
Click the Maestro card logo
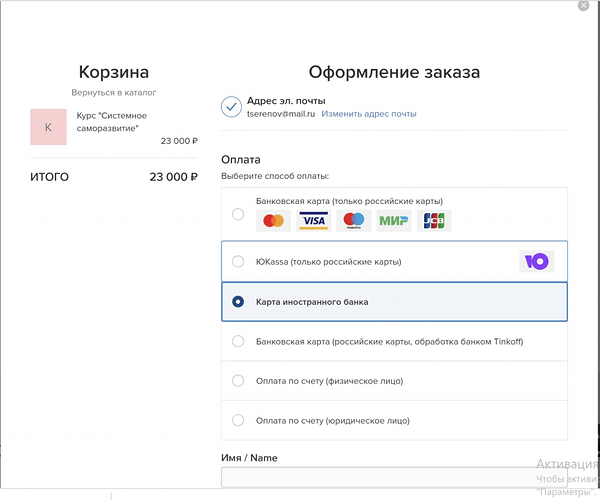click(x=354, y=221)
